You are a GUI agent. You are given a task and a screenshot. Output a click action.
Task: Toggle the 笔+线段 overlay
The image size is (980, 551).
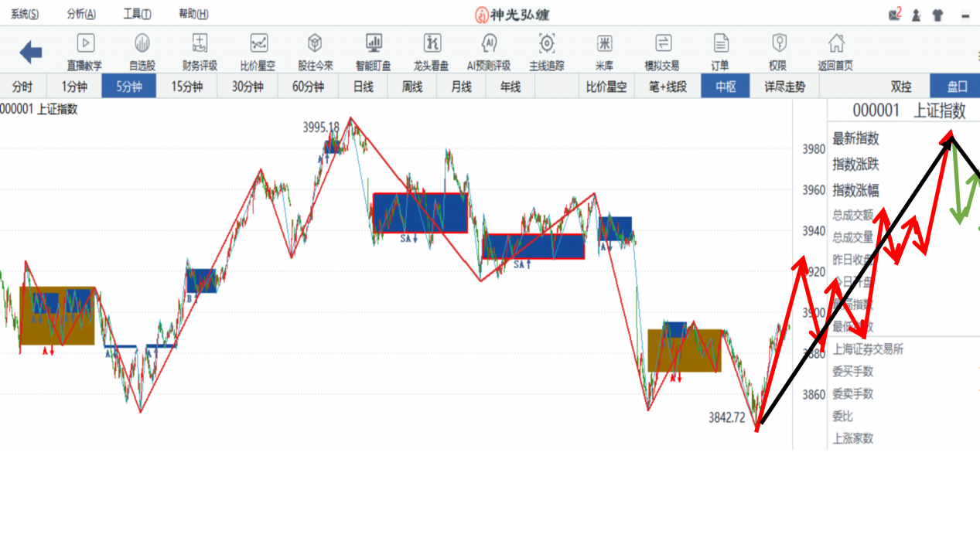pos(668,87)
